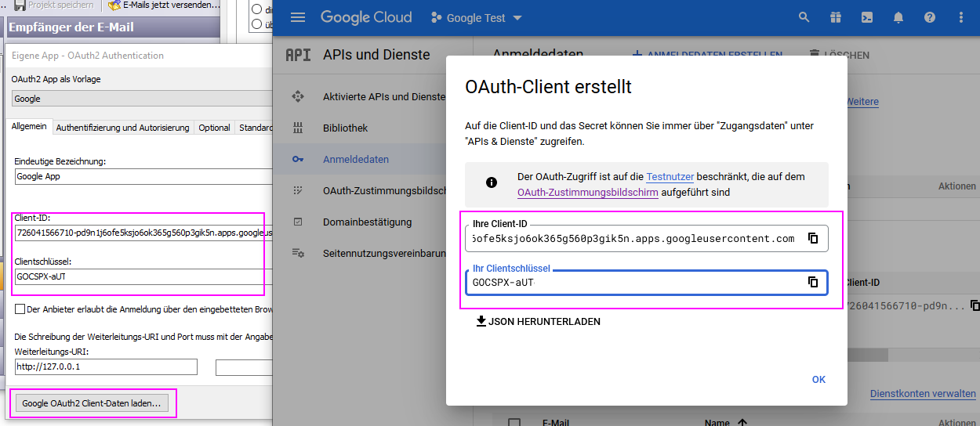Click the Weiterleitungs-URI field

point(106,366)
